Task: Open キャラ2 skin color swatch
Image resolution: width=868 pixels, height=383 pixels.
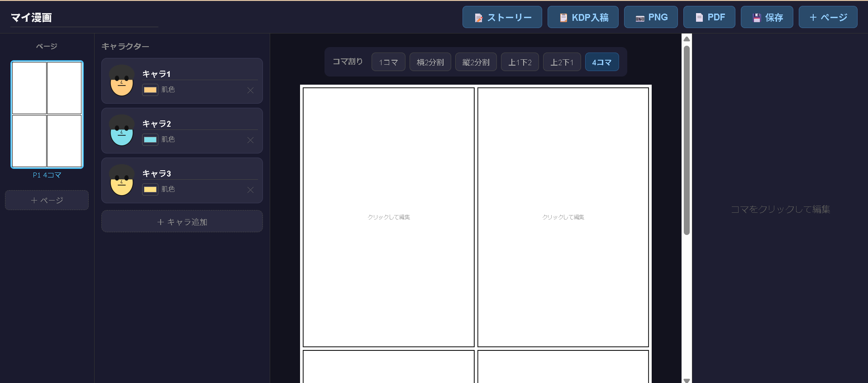Action: 150,139
